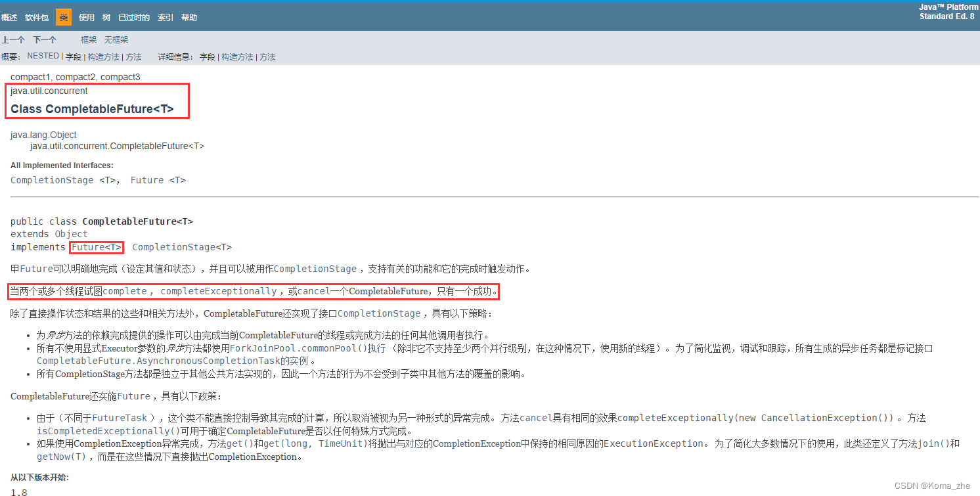Open the 帮助 navigation tab

189,18
